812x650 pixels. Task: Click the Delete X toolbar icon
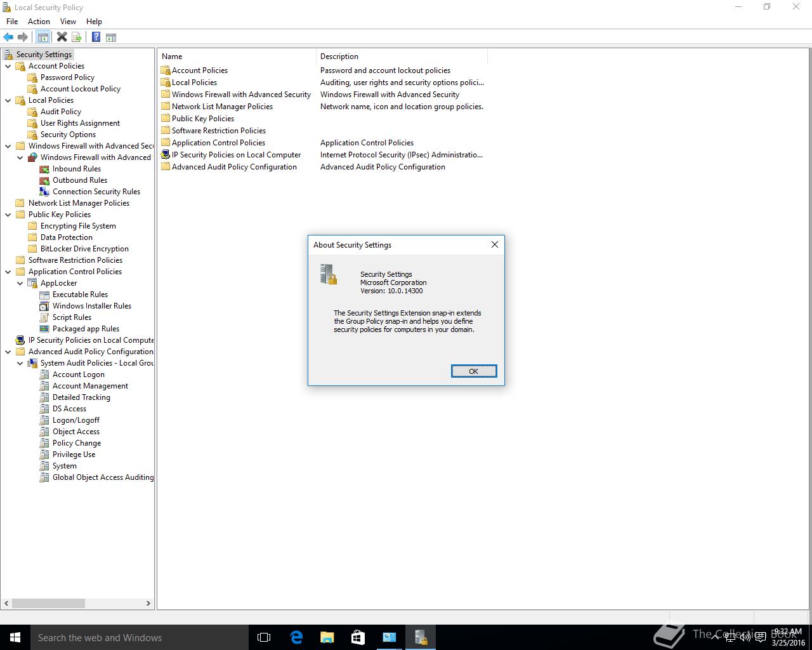[x=62, y=37]
